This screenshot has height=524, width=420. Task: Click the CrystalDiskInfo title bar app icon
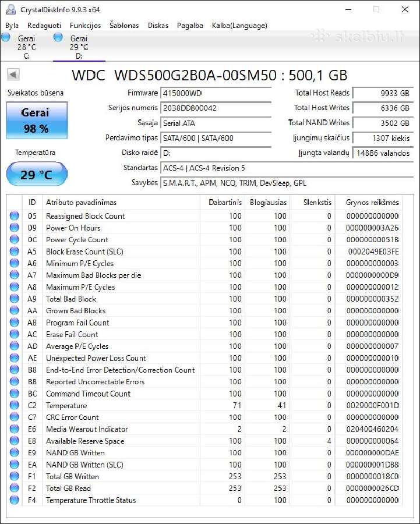(x=10, y=10)
